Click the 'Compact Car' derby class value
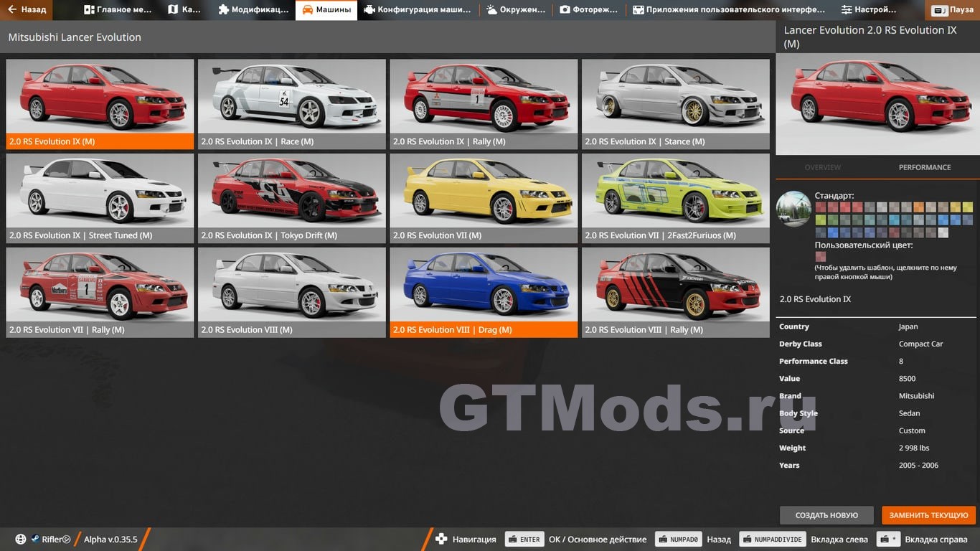The image size is (980, 551). [921, 344]
